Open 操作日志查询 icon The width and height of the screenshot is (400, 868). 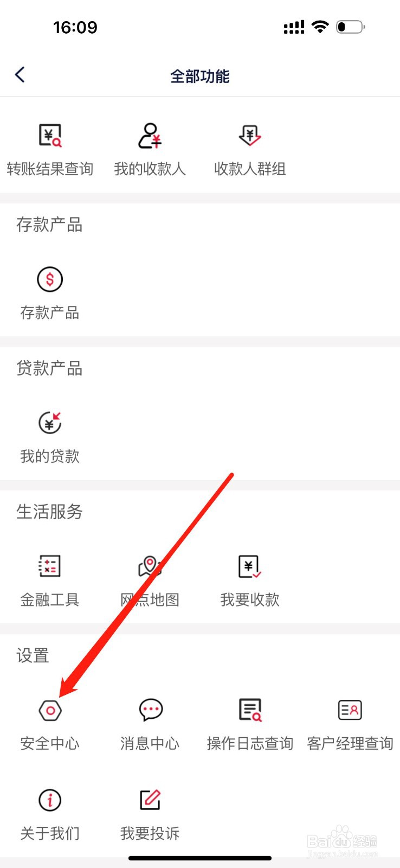[x=250, y=710]
